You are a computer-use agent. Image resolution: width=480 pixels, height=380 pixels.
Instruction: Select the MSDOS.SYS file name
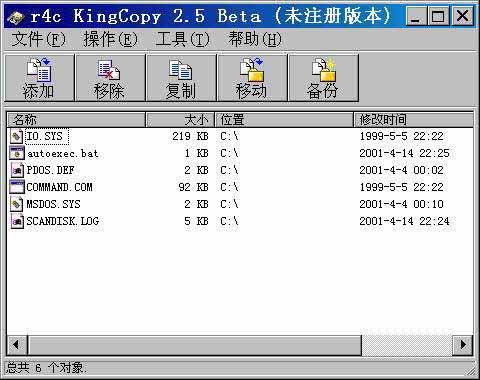tap(53, 204)
